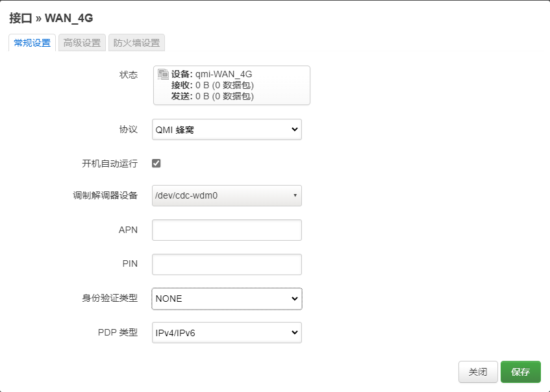550x392 pixels.
Task: Click the 接口 » WAN_4G page heading
Action: 50,19
